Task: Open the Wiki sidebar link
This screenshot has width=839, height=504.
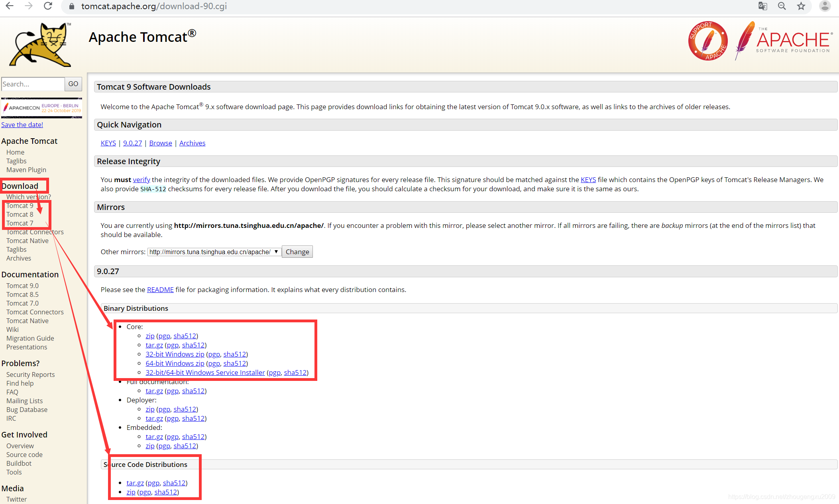Action: tap(13, 329)
